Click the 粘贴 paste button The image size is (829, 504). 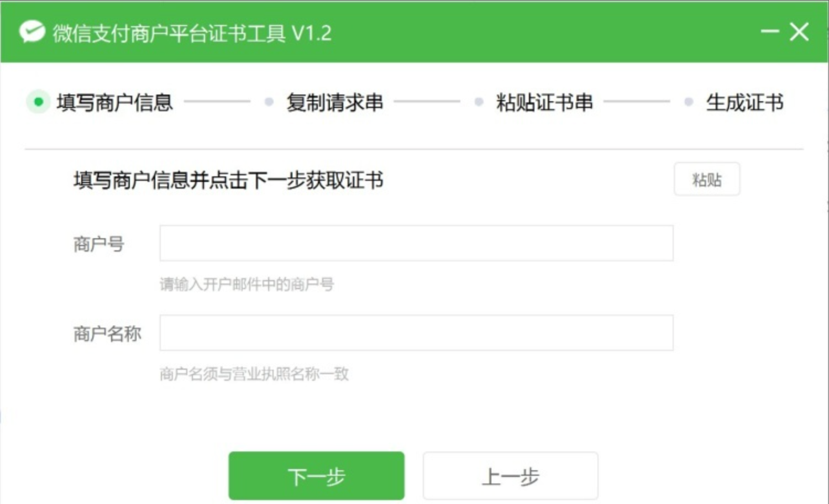707,179
